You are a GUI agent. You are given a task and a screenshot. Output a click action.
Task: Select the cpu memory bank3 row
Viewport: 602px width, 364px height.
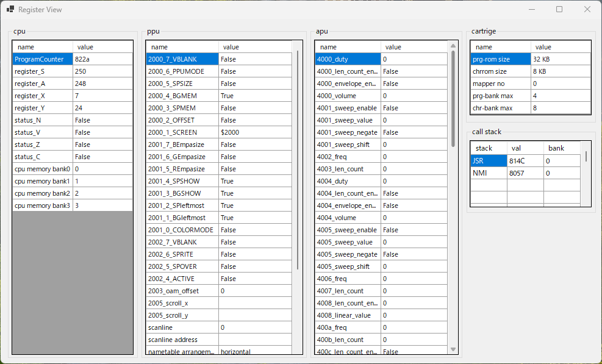click(x=42, y=205)
